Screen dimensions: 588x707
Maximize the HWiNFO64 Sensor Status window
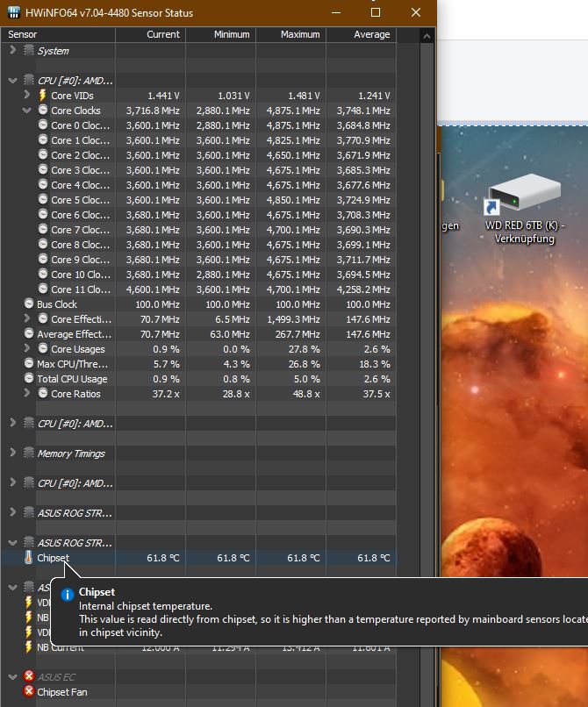pyautogui.click(x=375, y=12)
